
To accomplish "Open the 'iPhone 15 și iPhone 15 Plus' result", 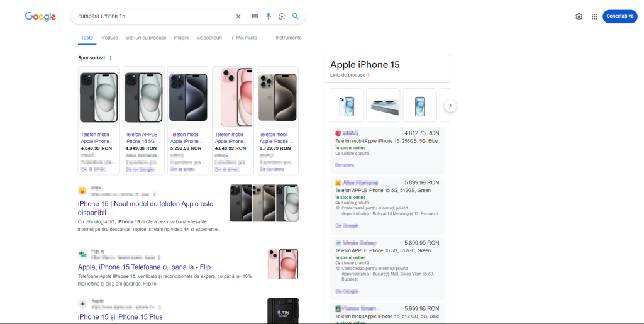I will tap(120, 317).
